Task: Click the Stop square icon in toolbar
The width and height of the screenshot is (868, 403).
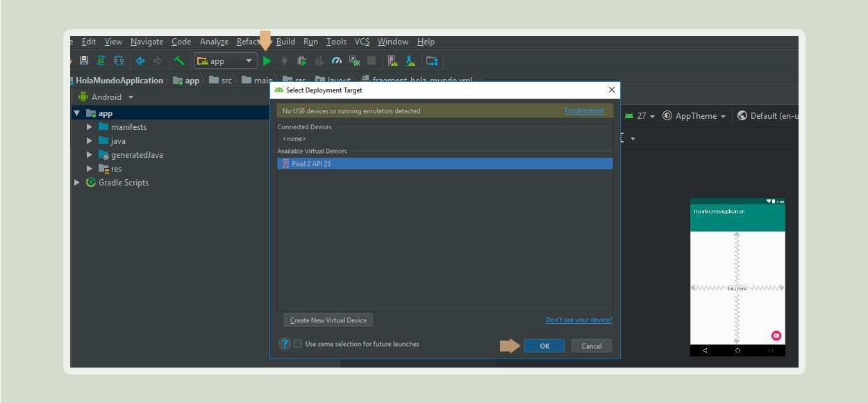Action: pos(372,61)
